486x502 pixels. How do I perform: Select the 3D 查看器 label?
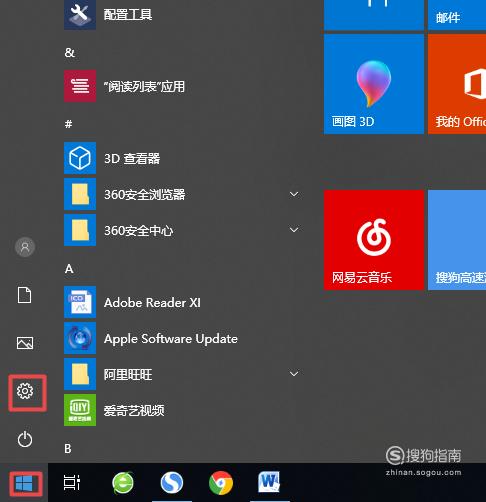pyautogui.click(x=132, y=159)
